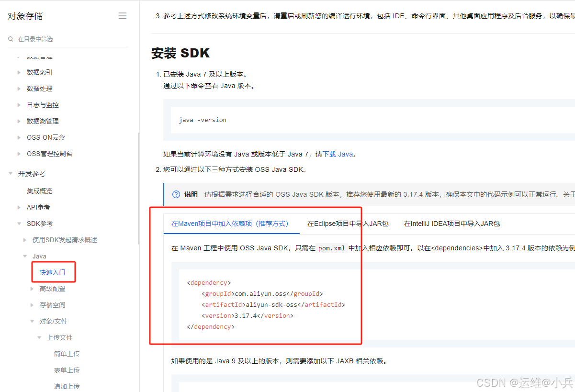Expand the 日志与监控 tree arrow
The height and width of the screenshot is (392, 575).
point(19,105)
